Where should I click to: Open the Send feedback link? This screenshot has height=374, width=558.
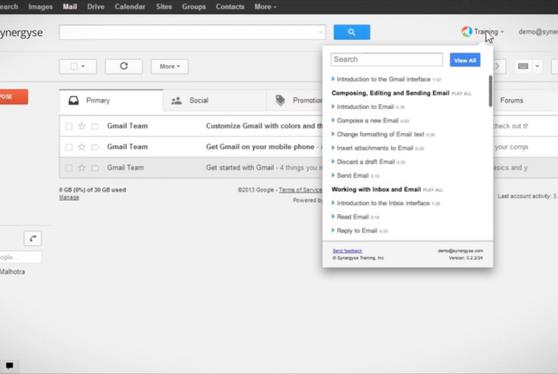coord(347,251)
